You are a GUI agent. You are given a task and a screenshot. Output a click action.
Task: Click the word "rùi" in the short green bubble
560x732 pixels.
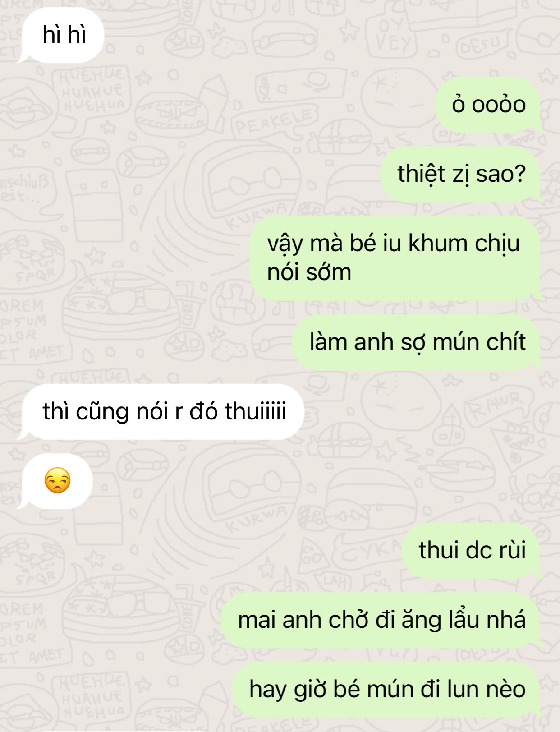[511, 551]
